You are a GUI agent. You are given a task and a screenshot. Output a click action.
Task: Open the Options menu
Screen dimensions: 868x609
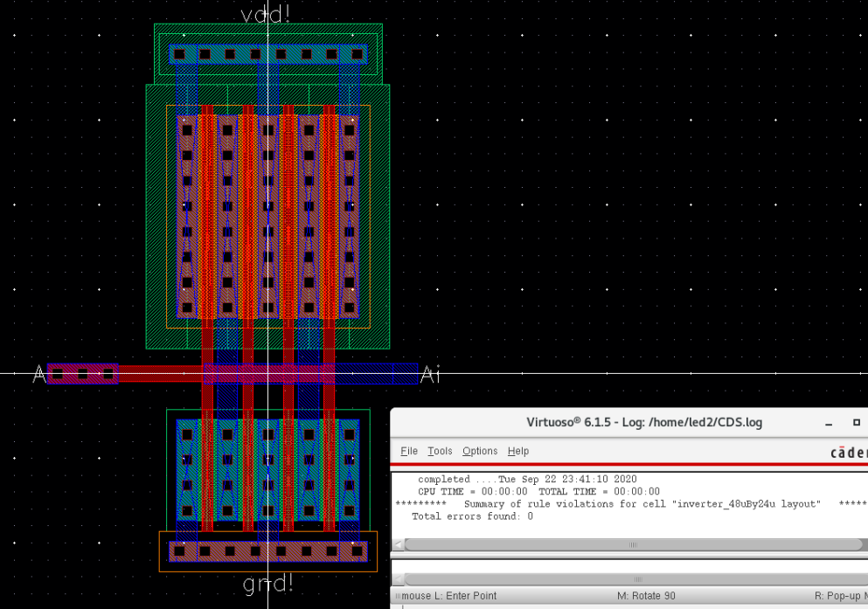480,451
